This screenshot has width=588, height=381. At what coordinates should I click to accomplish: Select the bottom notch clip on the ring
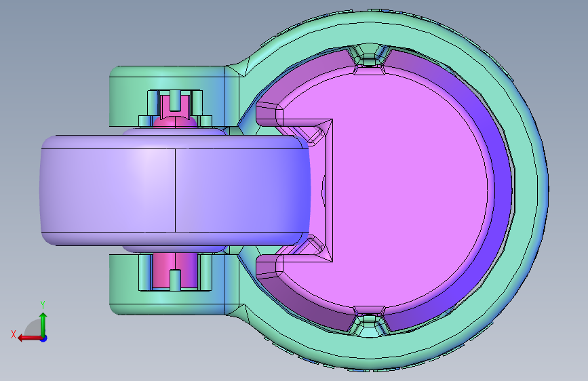coord(370,321)
